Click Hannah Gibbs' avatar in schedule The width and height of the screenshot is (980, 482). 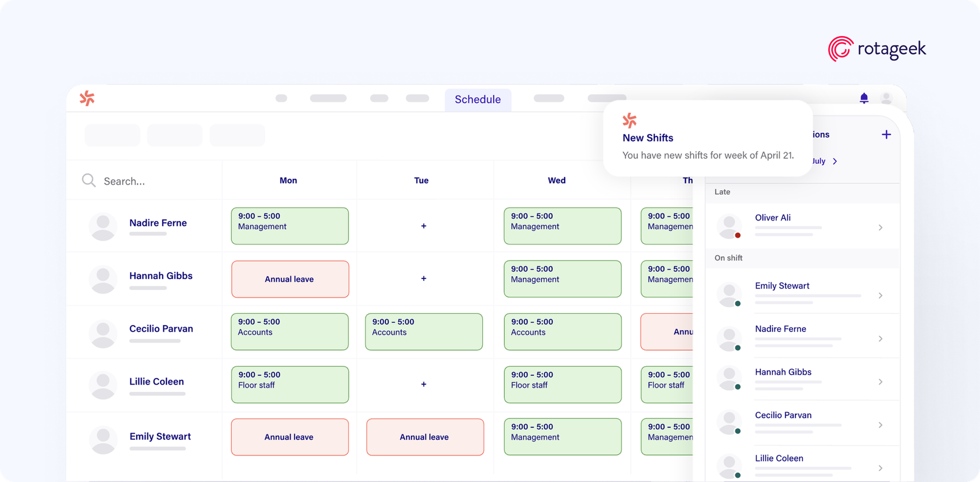[x=103, y=280]
